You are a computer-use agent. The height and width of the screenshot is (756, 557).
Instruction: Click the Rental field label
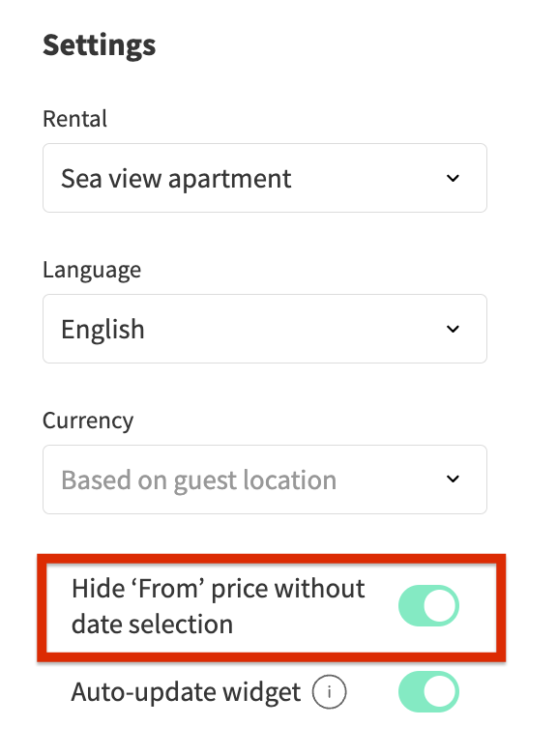pyautogui.click(x=74, y=119)
